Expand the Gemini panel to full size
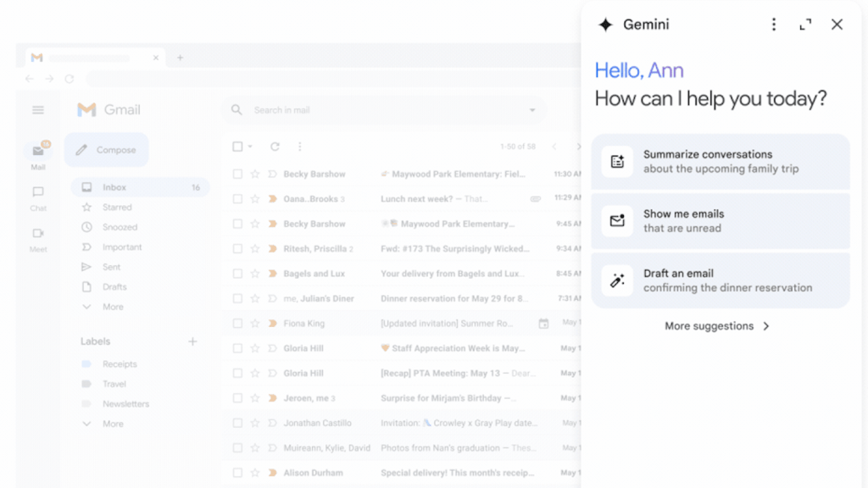868x488 pixels. click(805, 25)
